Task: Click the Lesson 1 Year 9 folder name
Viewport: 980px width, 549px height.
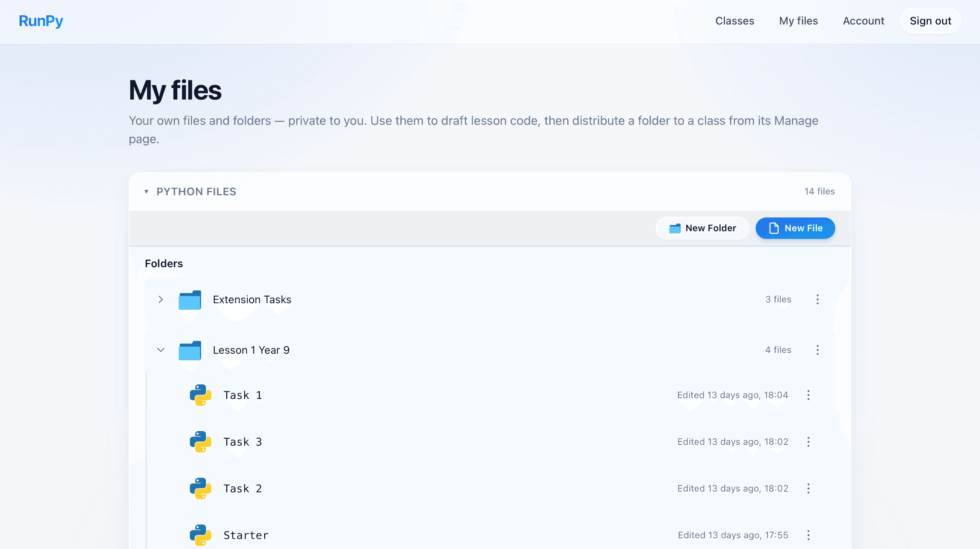Action: click(251, 350)
